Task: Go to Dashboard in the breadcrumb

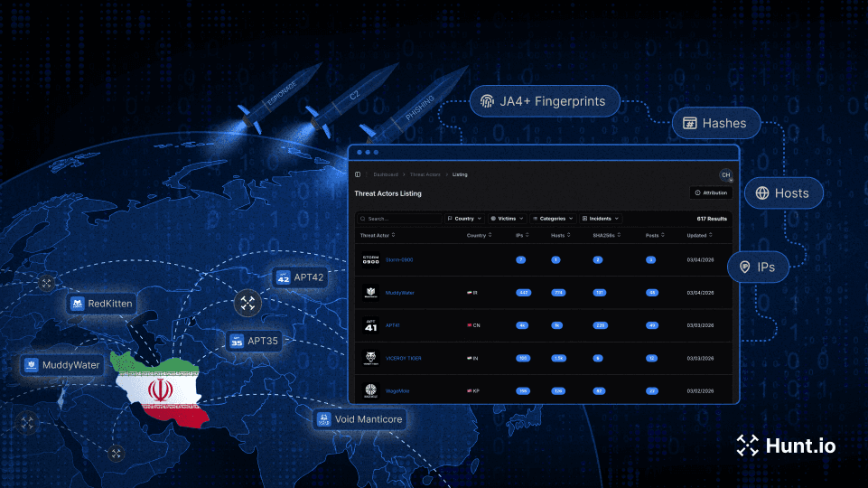Action: pos(386,174)
